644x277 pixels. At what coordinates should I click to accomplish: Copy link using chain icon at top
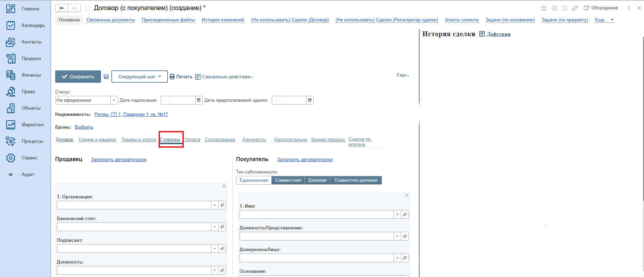tap(575, 8)
